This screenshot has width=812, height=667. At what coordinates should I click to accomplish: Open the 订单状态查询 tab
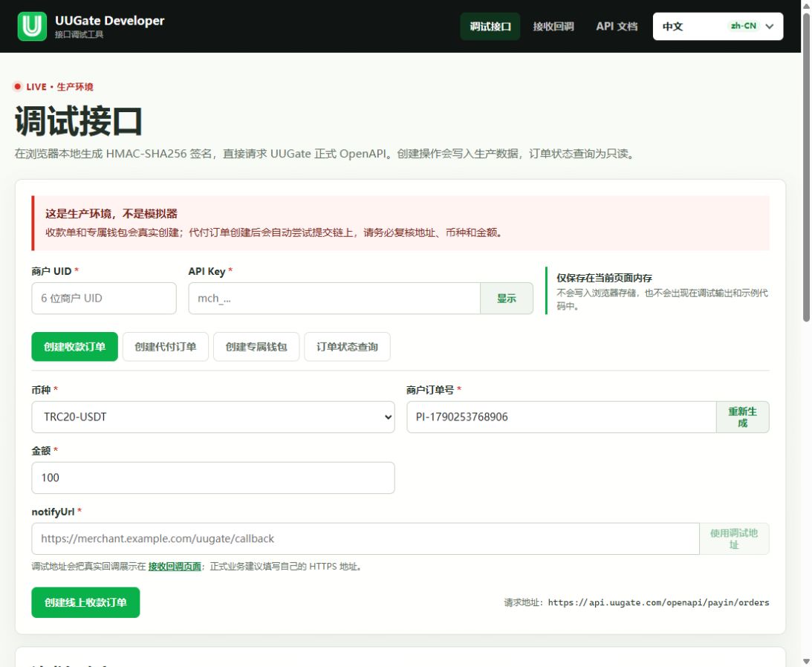coord(347,346)
